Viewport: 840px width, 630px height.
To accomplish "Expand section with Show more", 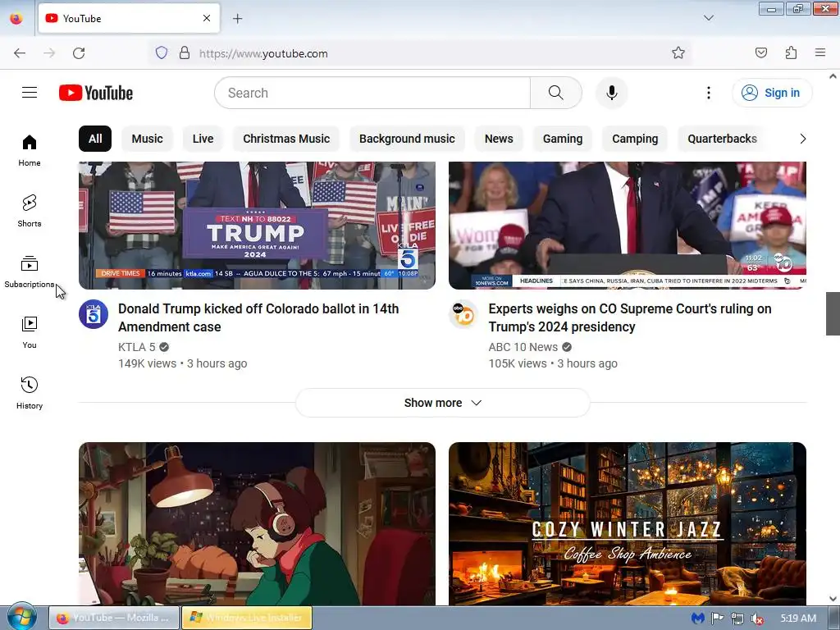I will (442, 403).
